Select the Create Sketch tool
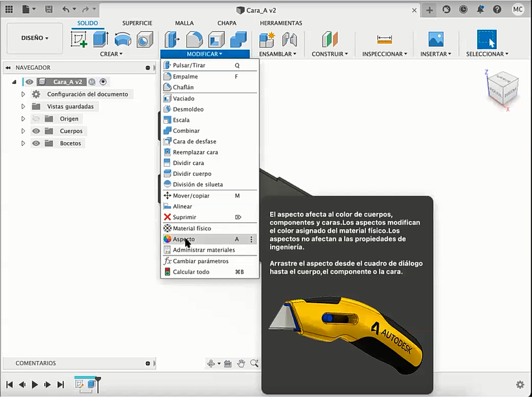This screenshot has height=397, width=532. (x=79, y=39)
